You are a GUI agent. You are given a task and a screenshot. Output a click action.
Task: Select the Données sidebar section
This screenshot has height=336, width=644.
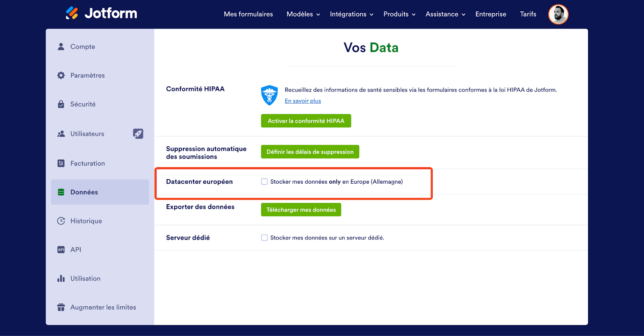tap(100, 192)
